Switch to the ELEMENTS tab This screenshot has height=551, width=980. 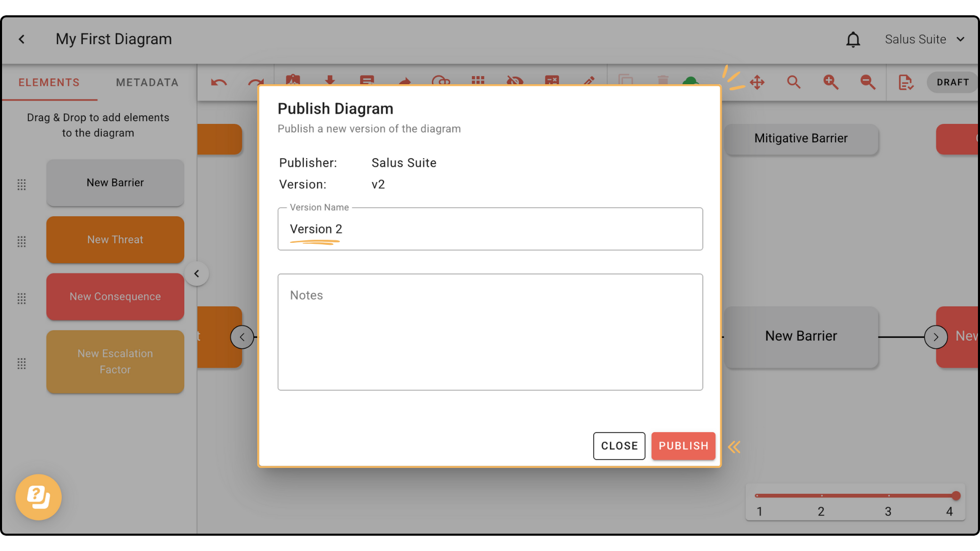[x=49, y=82]
